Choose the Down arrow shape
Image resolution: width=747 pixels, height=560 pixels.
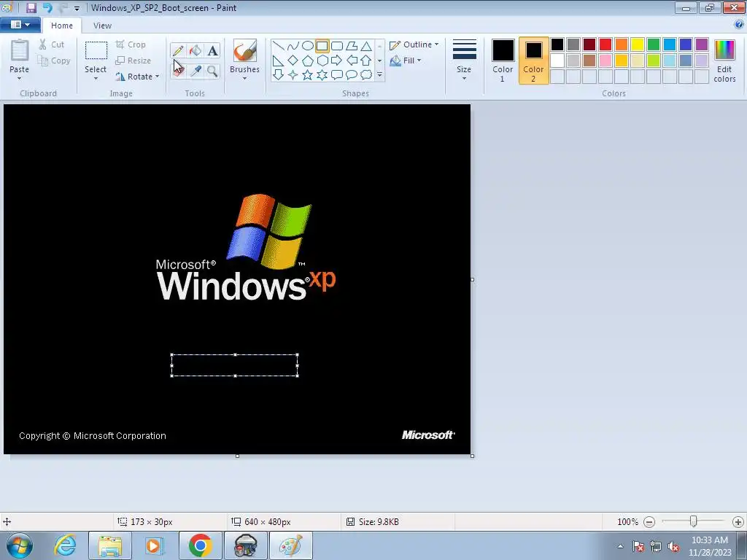278,75
